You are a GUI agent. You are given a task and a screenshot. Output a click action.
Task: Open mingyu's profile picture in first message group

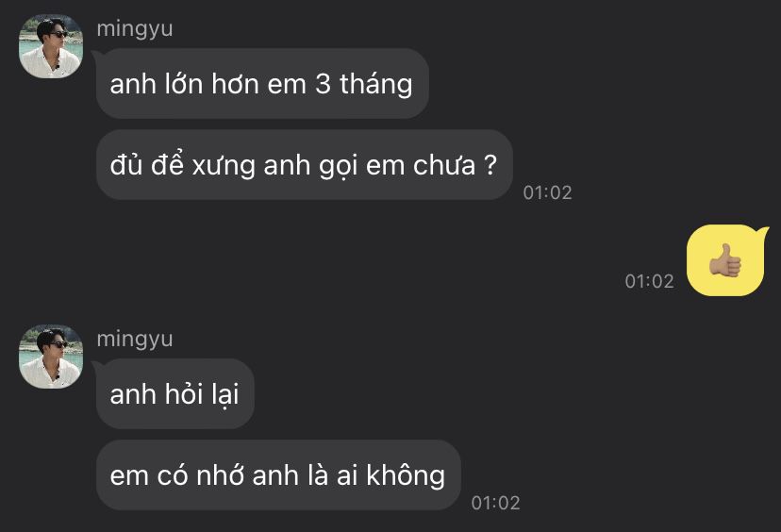pyautogui.click(x=51, y=46)
